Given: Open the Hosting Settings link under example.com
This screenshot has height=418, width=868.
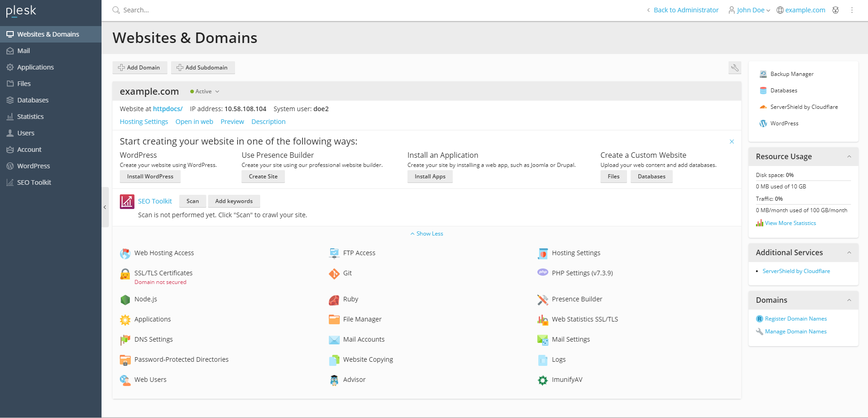Looking at the screenshot, I should click(x=144, y=122).
